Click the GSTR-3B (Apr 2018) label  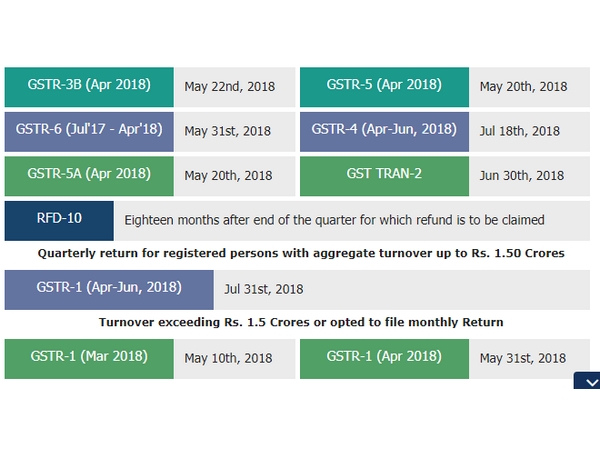[x=89, y=86]
